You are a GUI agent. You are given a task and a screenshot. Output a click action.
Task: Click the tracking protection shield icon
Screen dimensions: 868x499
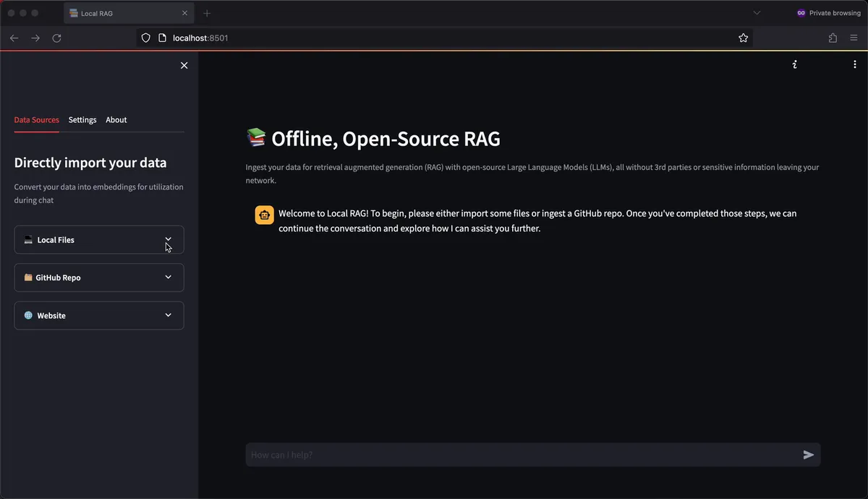(145, 38)
